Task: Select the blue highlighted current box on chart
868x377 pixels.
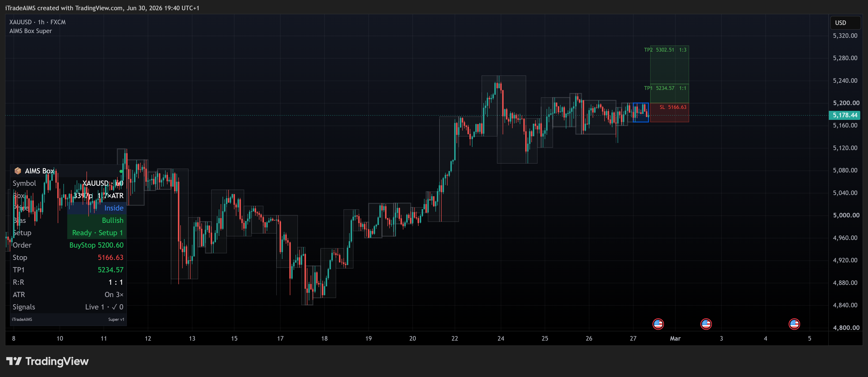Action: tap(641, 113)
